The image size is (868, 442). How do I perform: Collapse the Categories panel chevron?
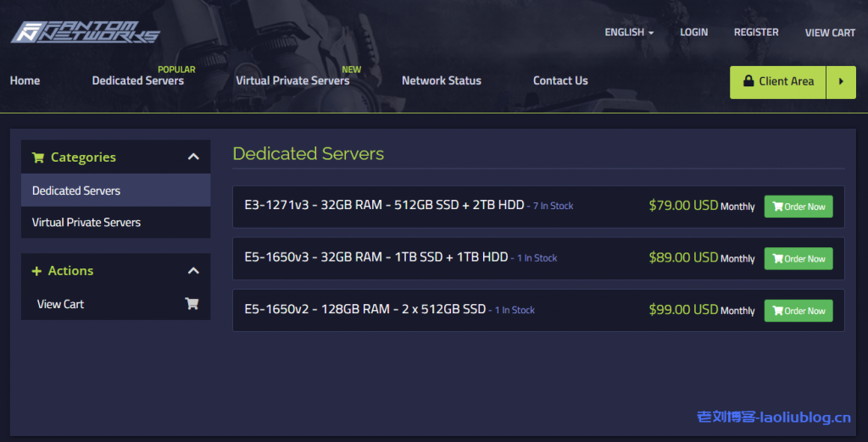coord(193,157)
